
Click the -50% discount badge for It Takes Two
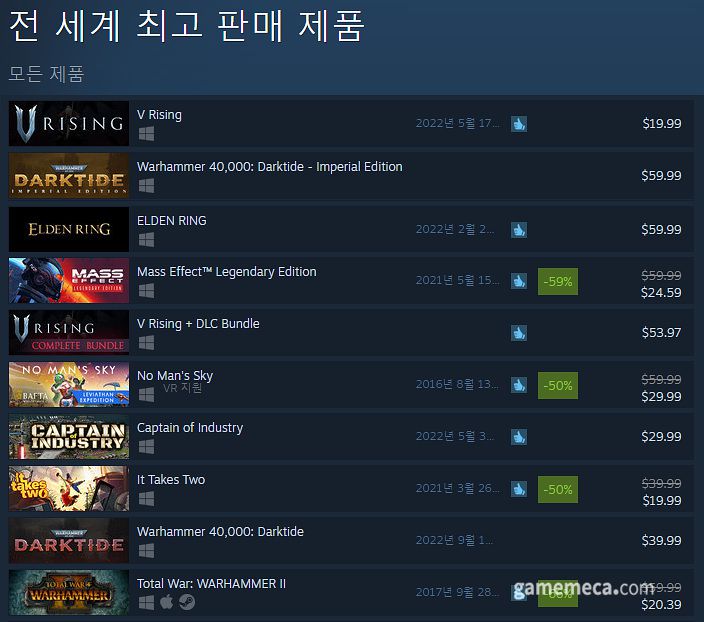click(558, 489)
